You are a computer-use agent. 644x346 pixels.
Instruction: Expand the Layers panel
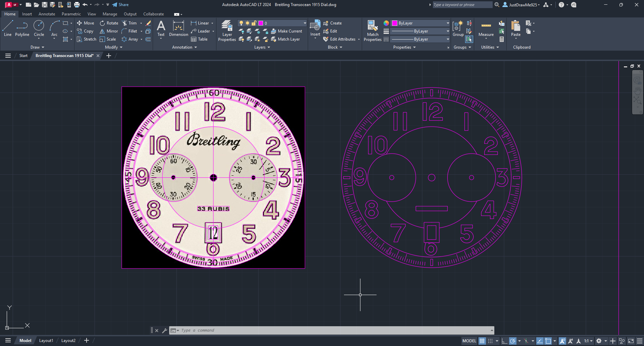[x=262, y=47]
